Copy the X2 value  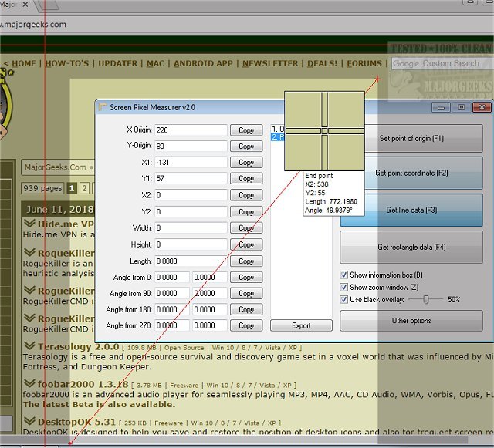coord(246,195)
